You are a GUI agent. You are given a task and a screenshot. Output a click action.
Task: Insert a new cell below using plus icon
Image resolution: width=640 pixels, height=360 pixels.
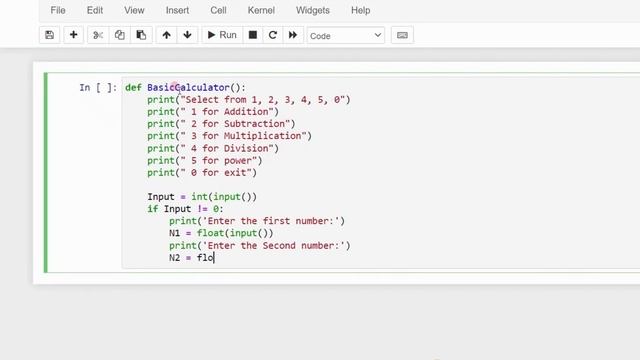click(x=73, y=35)
